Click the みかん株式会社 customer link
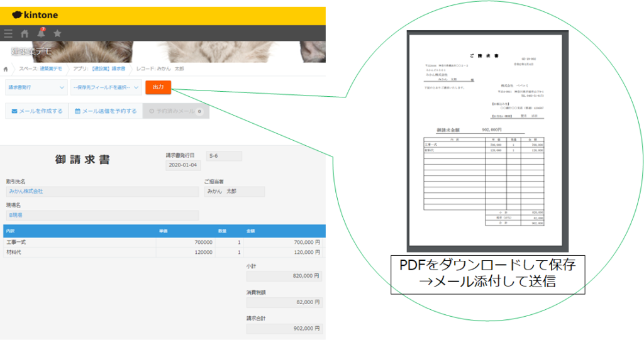The height and width of the screenshot is (340, 644). 26,191
